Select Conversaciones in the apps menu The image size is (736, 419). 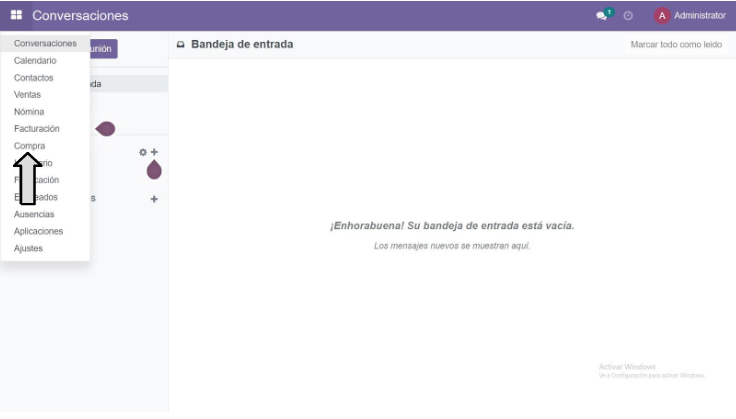tap(45, 43)
